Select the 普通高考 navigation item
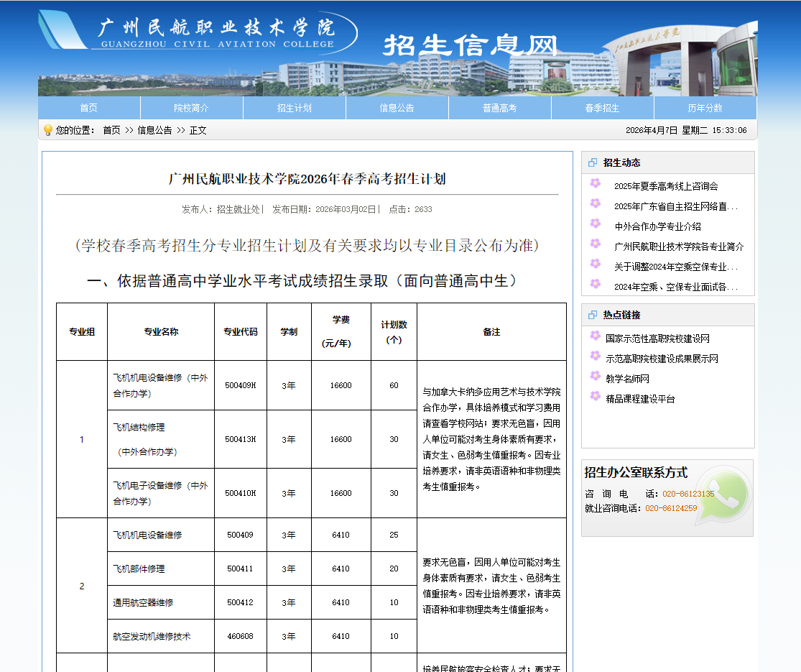801x672 pixels. 499,107
